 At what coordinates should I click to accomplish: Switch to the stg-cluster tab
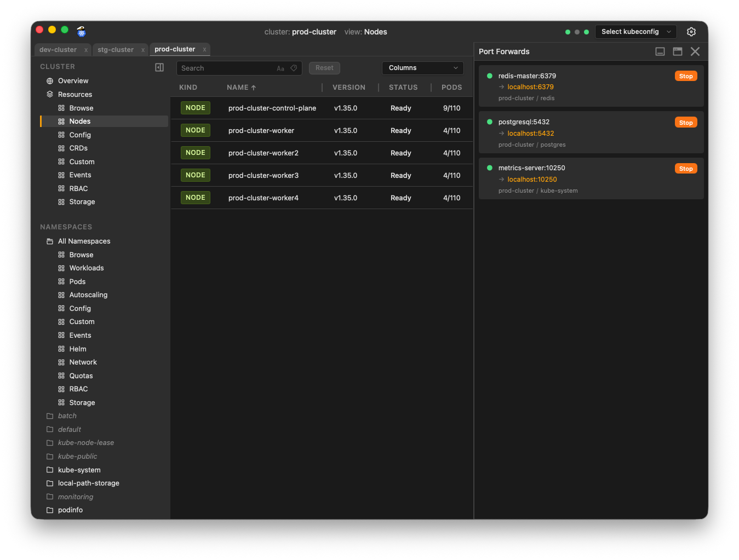click(x=116, y=49)
